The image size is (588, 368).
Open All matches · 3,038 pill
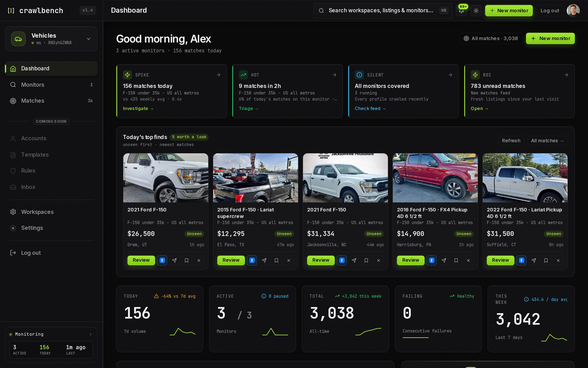[x=491, y=38]
